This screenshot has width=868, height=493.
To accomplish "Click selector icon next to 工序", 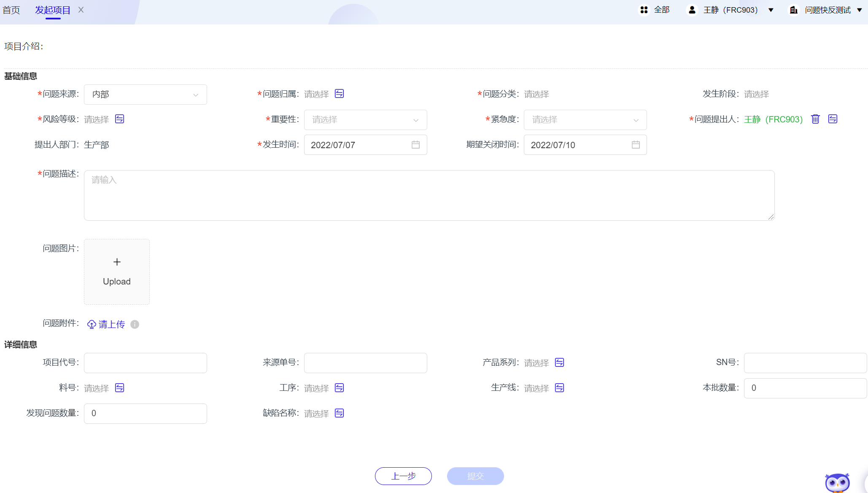I will pos(339,387).
